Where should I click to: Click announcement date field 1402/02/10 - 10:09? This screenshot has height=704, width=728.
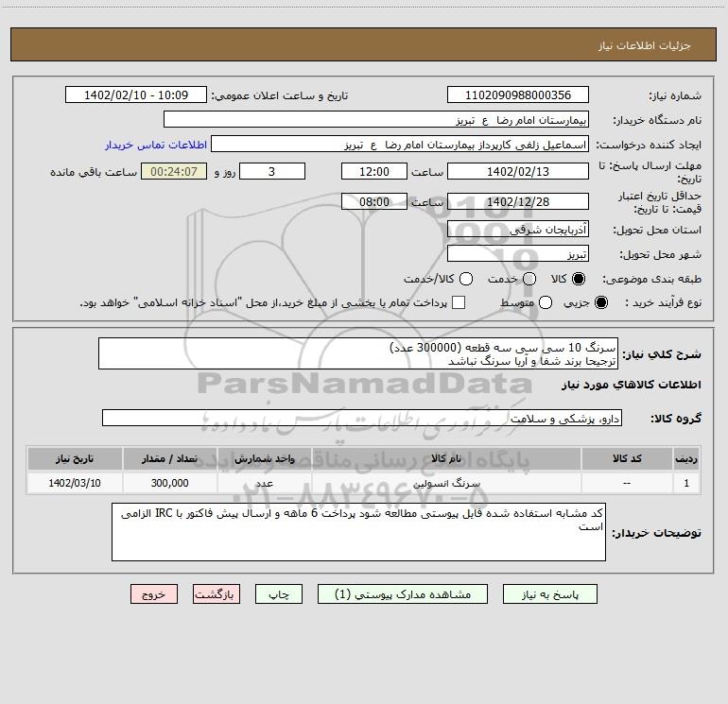point(136,94)
